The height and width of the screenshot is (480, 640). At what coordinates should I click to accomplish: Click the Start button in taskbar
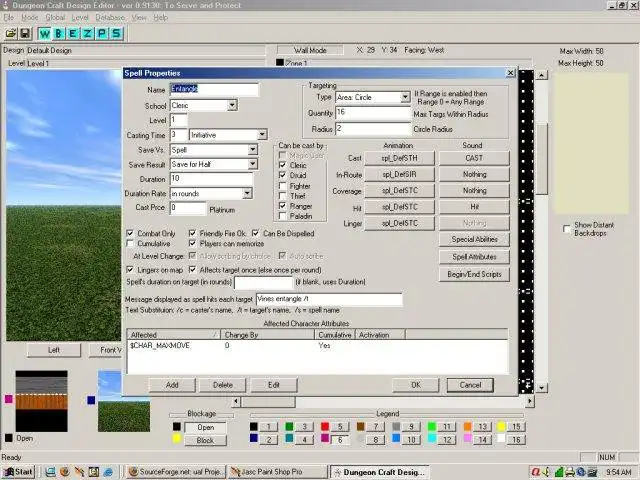point(18,472)
